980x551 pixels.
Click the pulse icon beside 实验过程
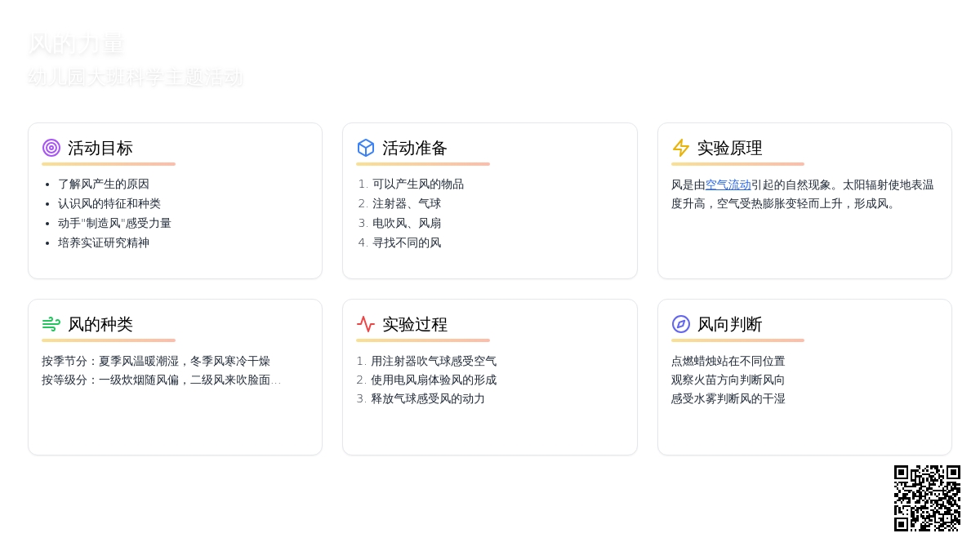[x=366, y=324]
